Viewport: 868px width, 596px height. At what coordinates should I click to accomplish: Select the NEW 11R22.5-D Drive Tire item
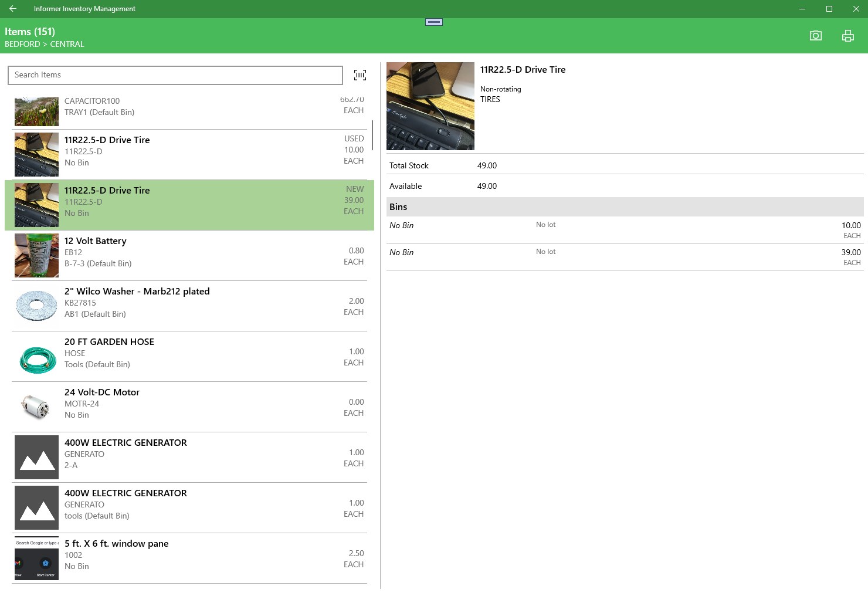[189, 205]
